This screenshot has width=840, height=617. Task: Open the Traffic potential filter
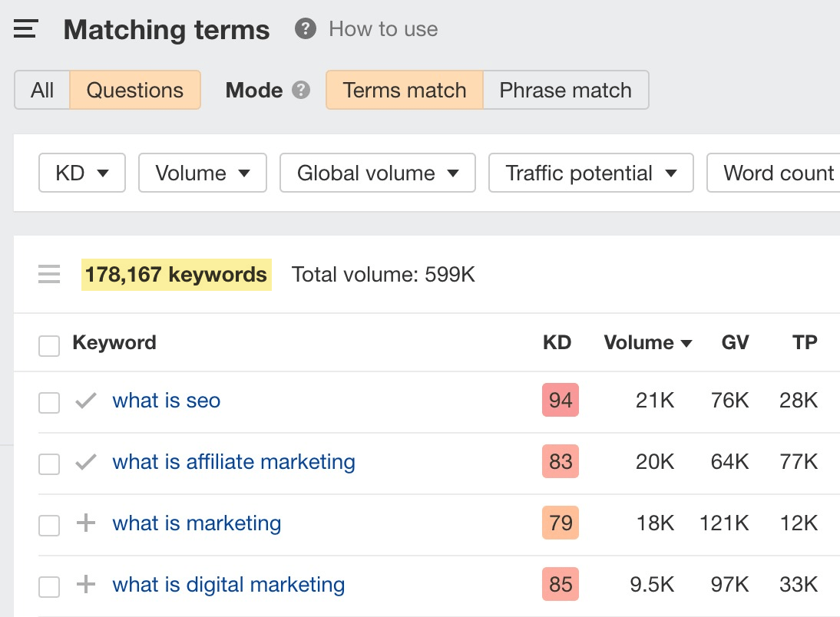point(590,173)
